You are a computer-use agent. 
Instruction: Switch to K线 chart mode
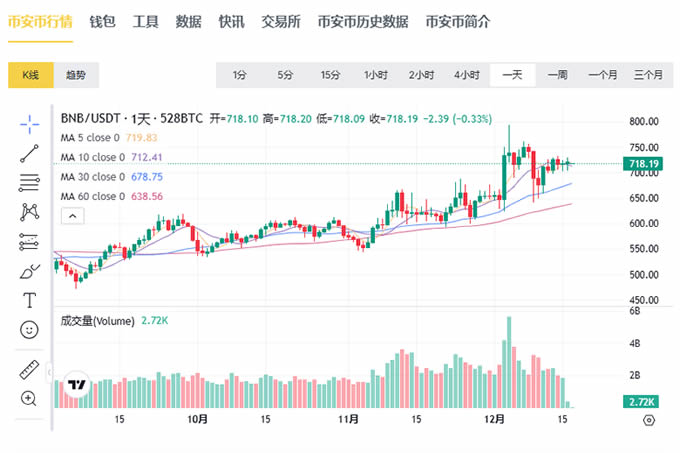click(30, 75)
